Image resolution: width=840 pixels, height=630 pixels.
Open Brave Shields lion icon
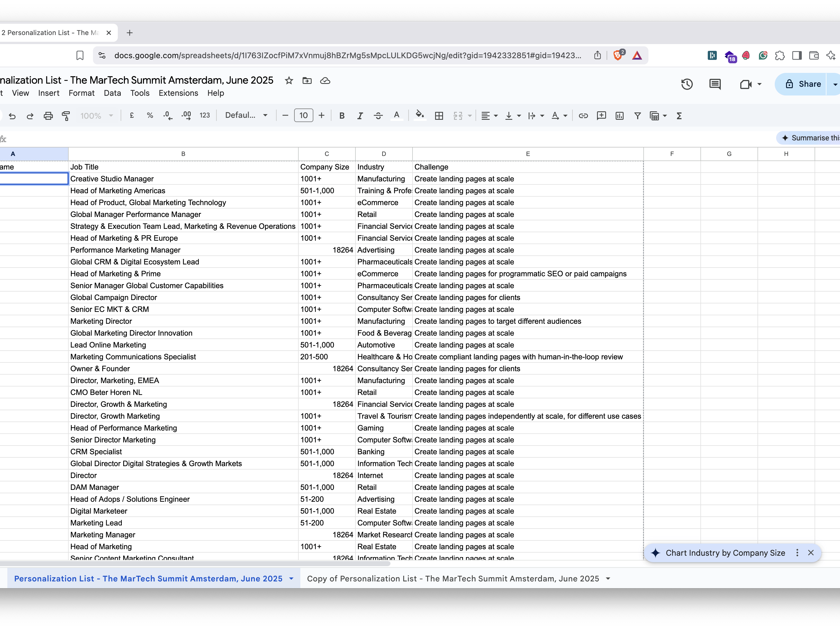tap(618, 55)
